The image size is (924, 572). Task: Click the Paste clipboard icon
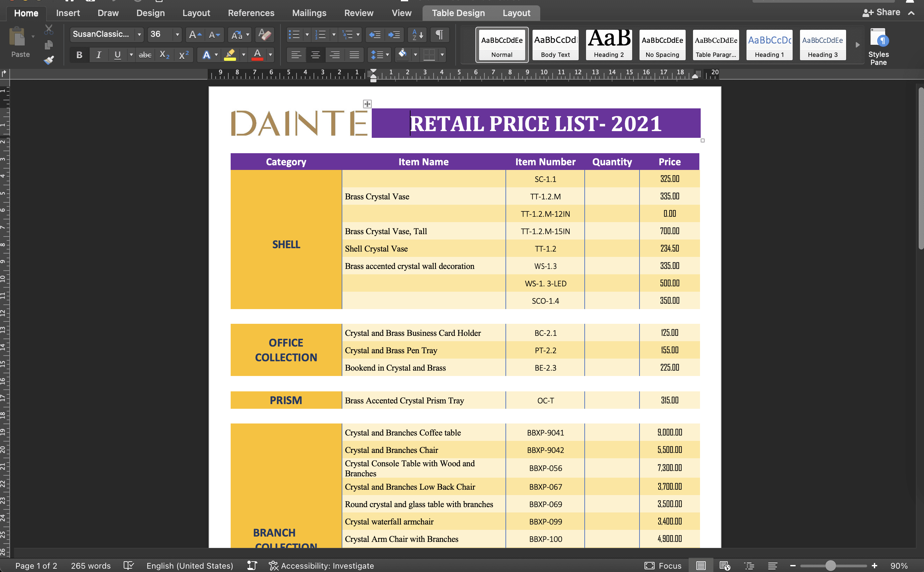(x=17, y=37)
